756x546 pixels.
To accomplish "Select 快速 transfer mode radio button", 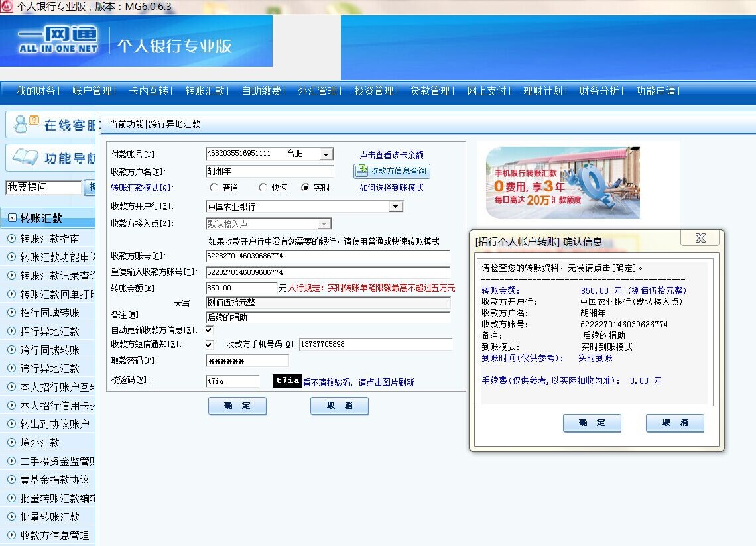I will (263, 187).
